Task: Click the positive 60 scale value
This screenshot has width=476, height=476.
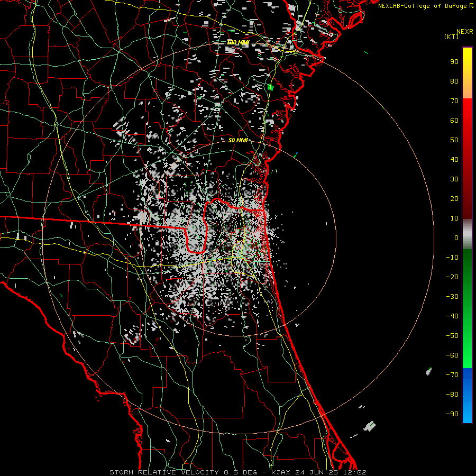Action: tap(454, 121)
